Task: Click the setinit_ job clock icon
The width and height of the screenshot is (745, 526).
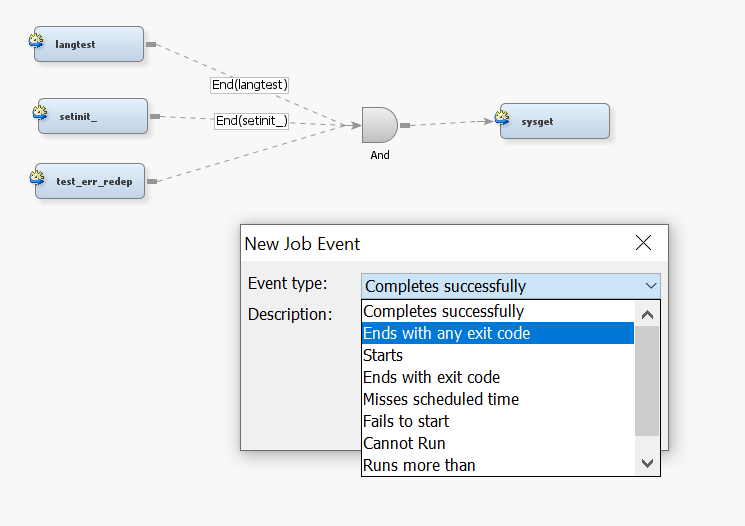Action: 41,111
